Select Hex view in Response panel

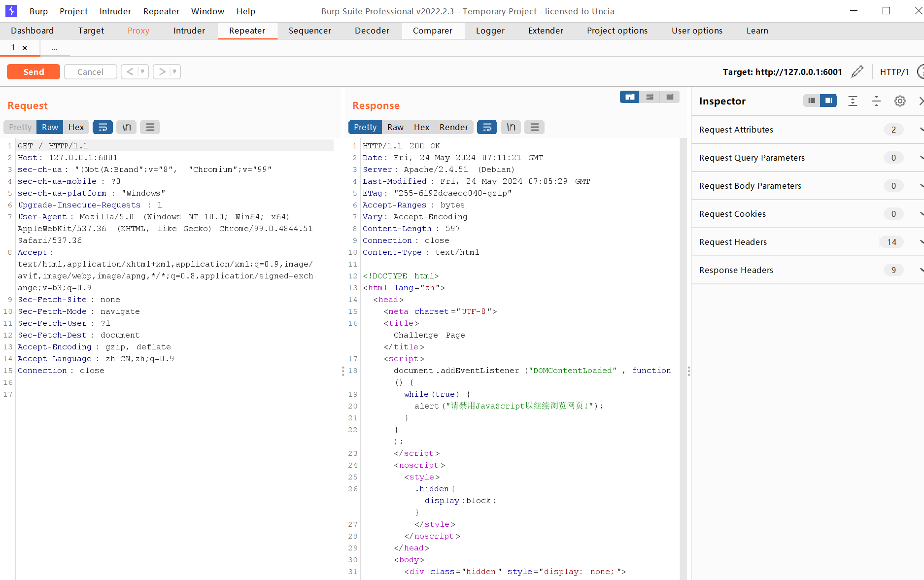click(x=421, y=127)
